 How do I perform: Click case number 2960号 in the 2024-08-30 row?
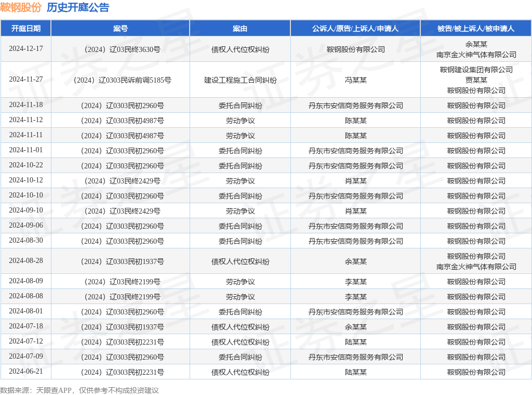[122, 241]
